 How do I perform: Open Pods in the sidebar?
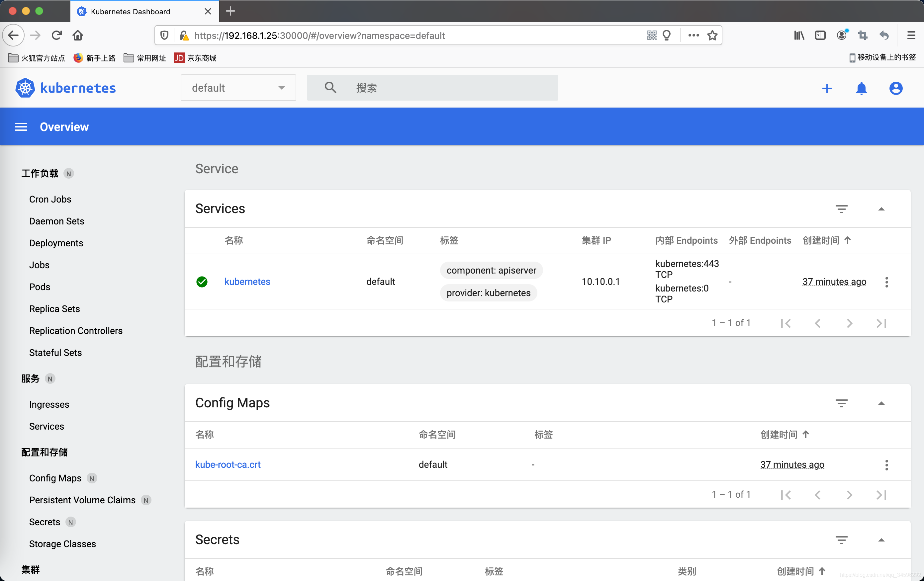point(40,287)
